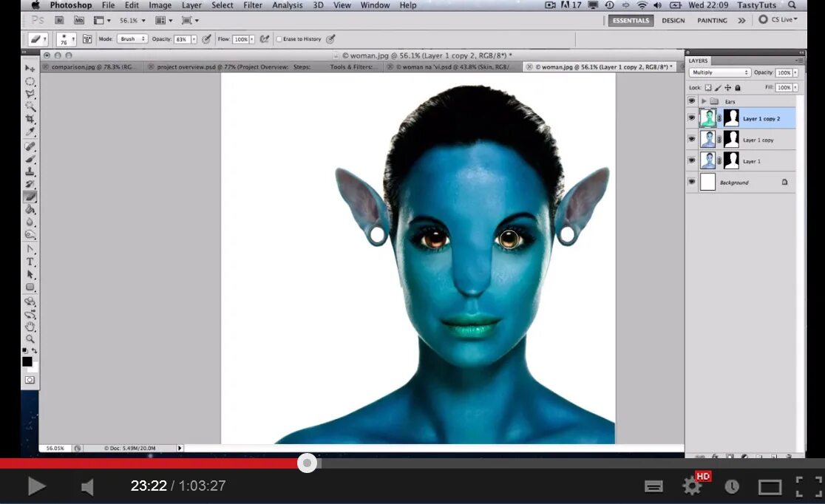Select the Eraser tool in toolbox
Screen dimensions: 825x504
click(x=30, y=197)
